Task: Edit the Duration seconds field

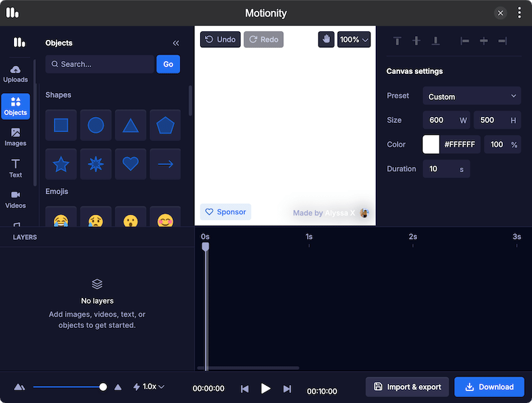Action: point(446,169)
